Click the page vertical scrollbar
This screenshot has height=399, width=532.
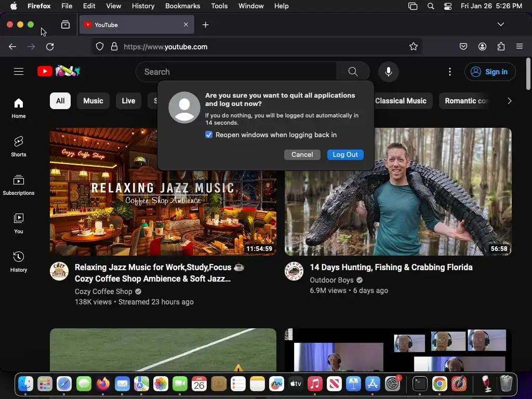pos(528,74)
